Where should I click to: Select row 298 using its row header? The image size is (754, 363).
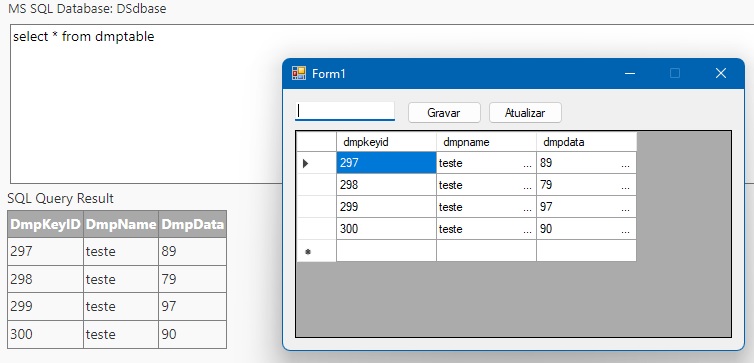(x=316, y=185)
